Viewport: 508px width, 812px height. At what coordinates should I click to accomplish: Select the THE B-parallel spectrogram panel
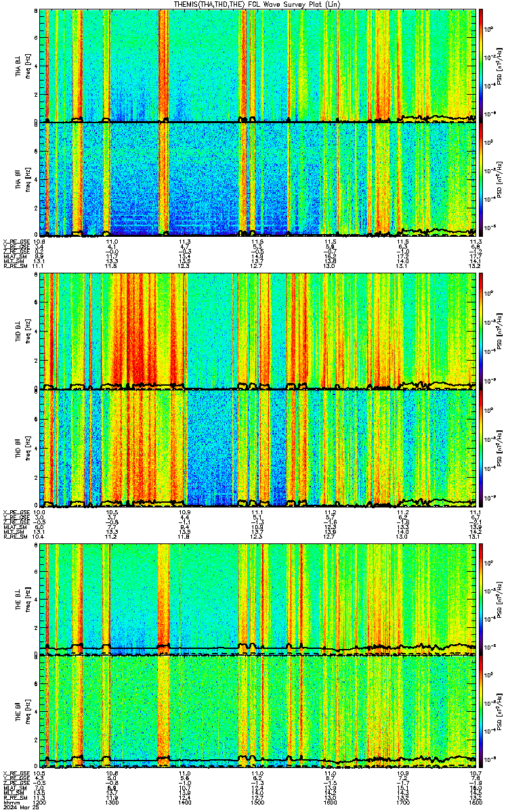(258, 713)
